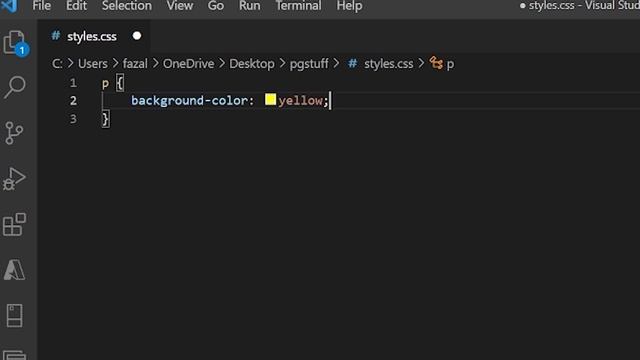Open the Source Control view icon
Screen dimensions: 640x360
point(14,133)
